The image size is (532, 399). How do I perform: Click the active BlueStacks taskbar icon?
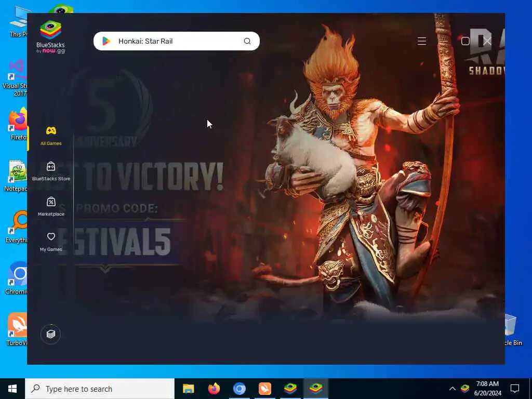(x=315, y=389)
